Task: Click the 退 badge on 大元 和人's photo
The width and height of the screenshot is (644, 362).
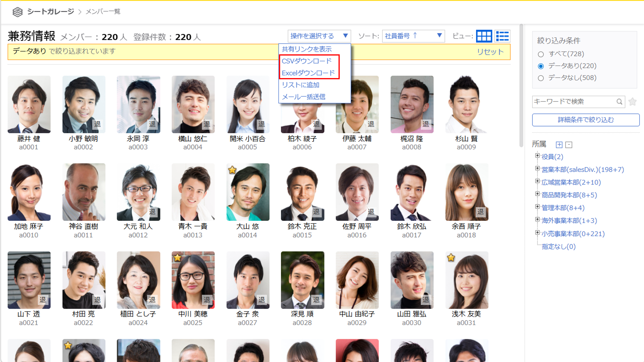Action: (152, 212)
